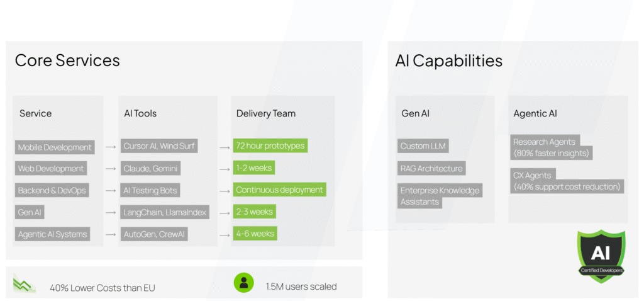Click the arrow next to Gen AI service

(x=111, y=213)
